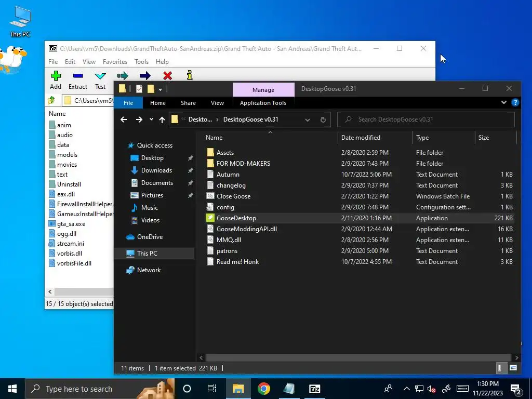
Task: Open the Home ribbon tab
Action: [158, 103]
